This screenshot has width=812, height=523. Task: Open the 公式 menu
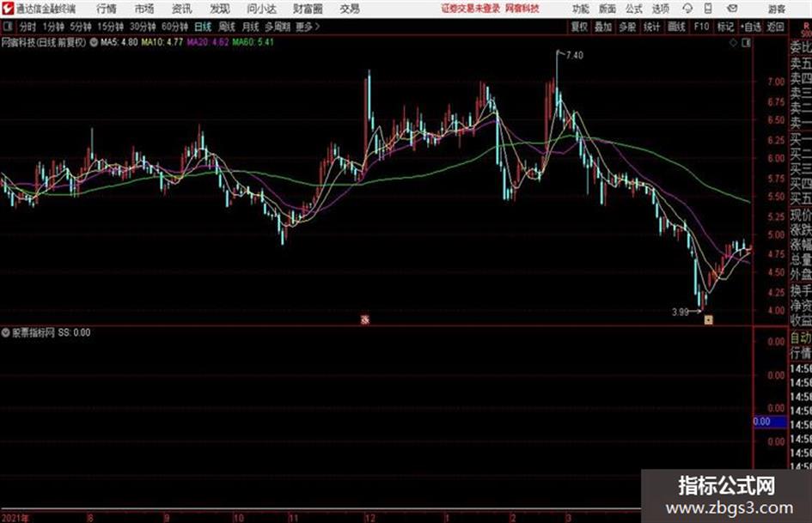click(634, 9)
